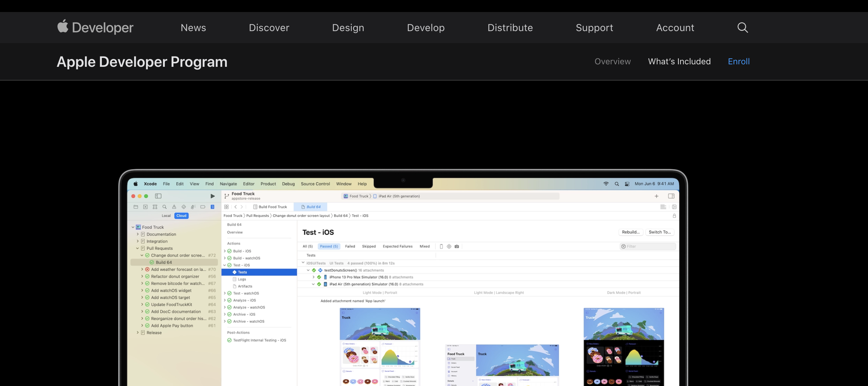Open the Source Control menu

tap(315, 184)
